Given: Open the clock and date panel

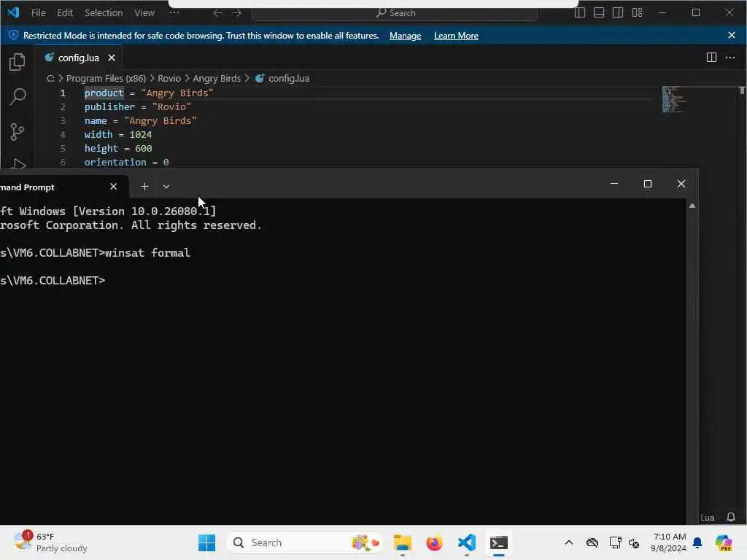Looking at the screenshot, I should click(668, 542).
